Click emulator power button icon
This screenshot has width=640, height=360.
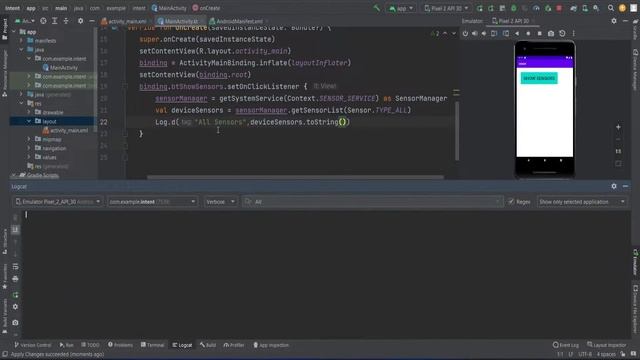point(465,33)
